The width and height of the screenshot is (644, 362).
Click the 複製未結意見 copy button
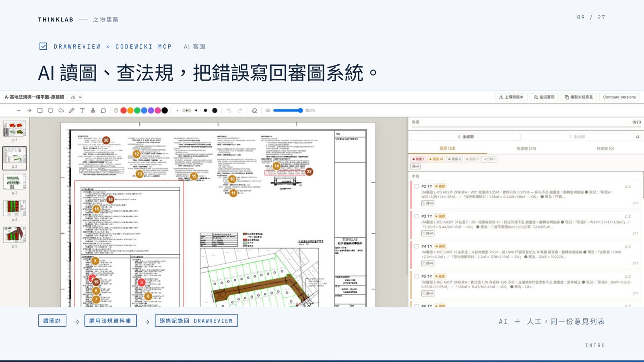578,97
